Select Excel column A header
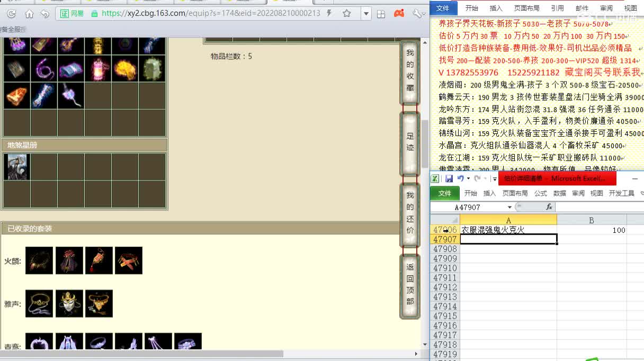The width and height of the screenshot is (644, 361). click(x=508, y=220)
